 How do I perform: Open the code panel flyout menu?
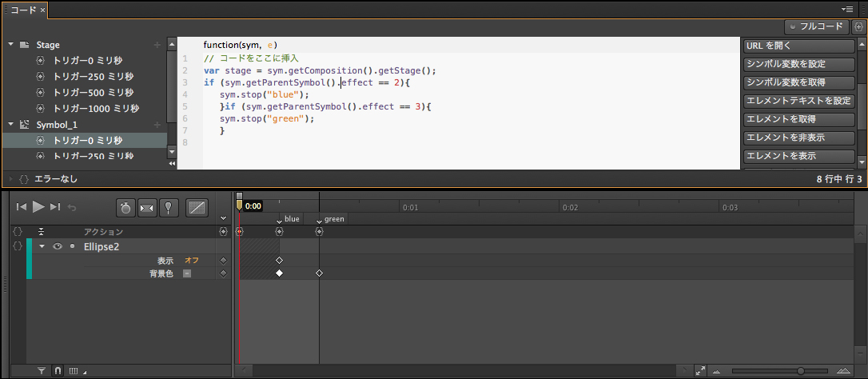[x=847, y=9]
